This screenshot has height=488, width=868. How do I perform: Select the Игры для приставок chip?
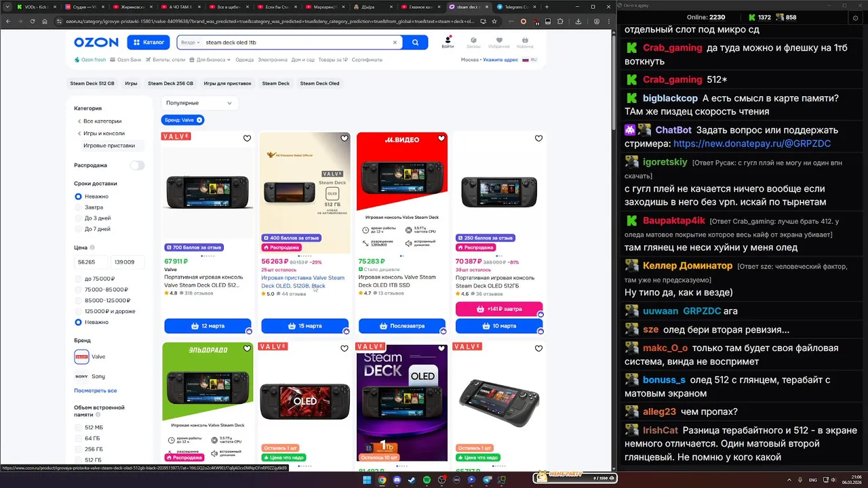pos(227,83)
